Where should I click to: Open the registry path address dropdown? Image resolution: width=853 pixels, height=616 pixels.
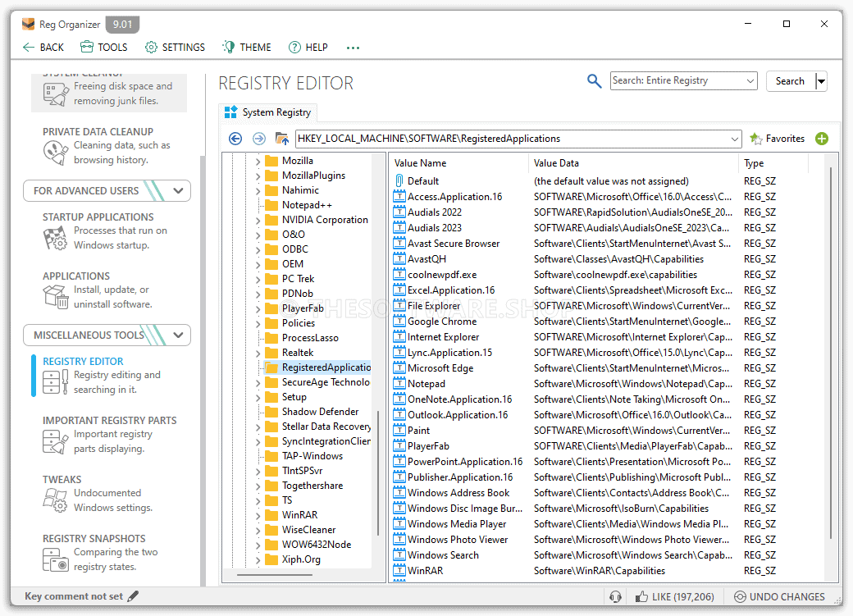734,139
